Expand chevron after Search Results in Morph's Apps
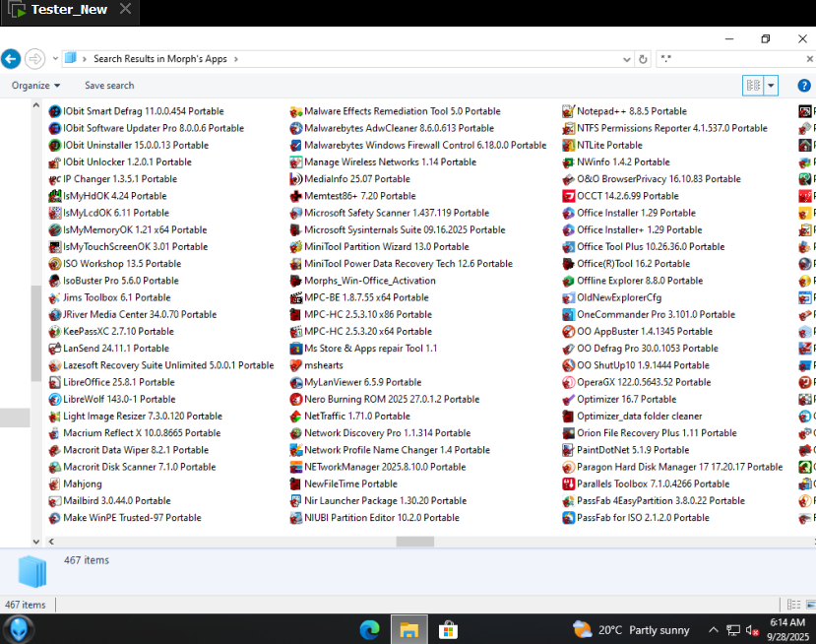This screenshot has width=816, height=644. click(236, 59)
